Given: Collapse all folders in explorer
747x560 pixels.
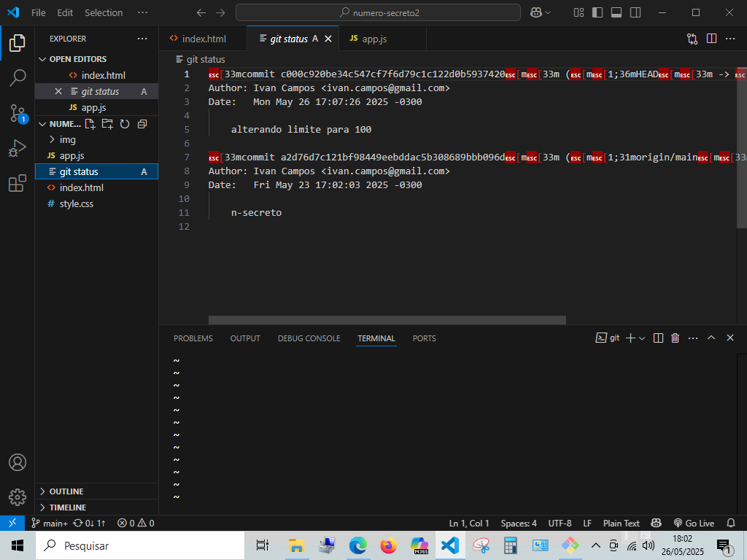Looking at the screenshot, I should (x=142, y=124).
